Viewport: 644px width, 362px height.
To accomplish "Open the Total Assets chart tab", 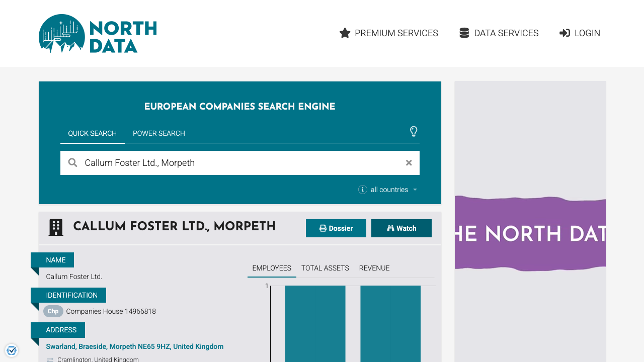I will click(325, 268).
